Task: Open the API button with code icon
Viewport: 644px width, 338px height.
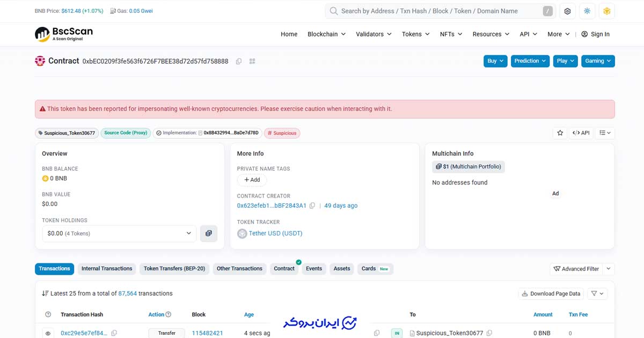Action: 581,133
